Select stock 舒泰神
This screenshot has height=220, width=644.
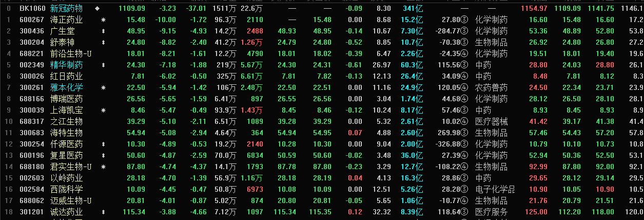point(62,42)
